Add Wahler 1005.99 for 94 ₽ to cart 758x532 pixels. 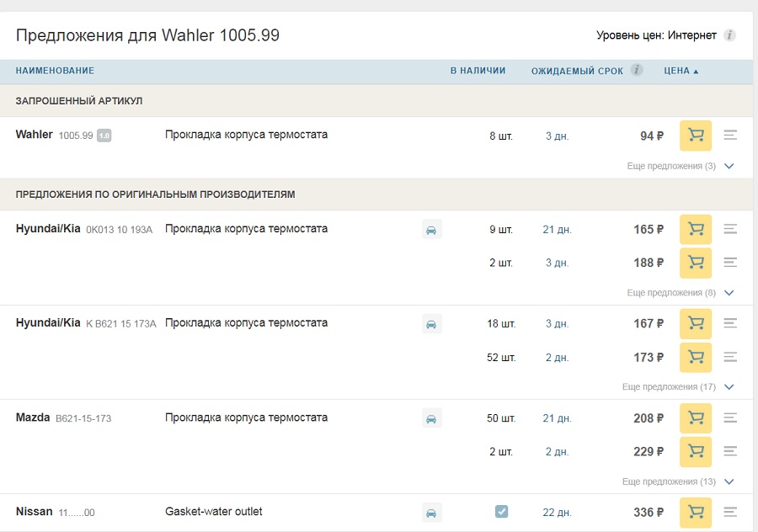[x=696, y=135]
